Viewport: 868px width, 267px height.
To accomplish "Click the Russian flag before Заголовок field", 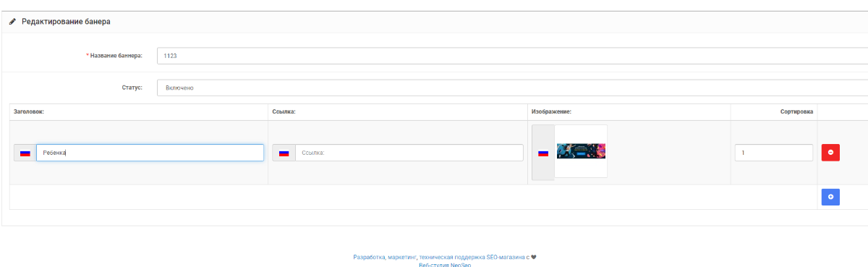I will [25, 153].
